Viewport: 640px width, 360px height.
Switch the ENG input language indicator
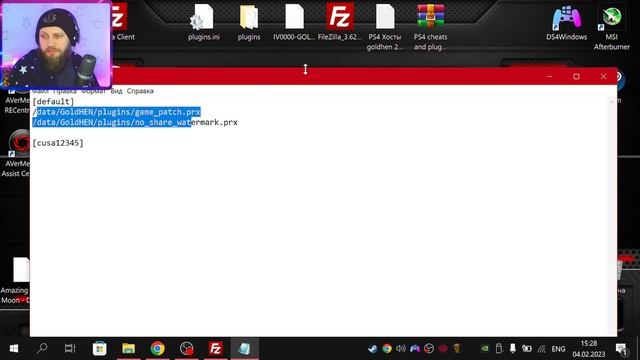tap(558, 349)
